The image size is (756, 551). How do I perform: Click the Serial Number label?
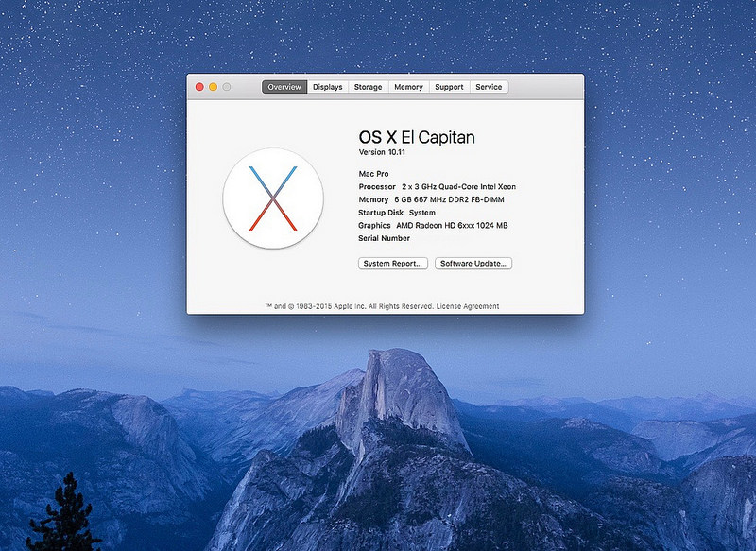[385, 238]
